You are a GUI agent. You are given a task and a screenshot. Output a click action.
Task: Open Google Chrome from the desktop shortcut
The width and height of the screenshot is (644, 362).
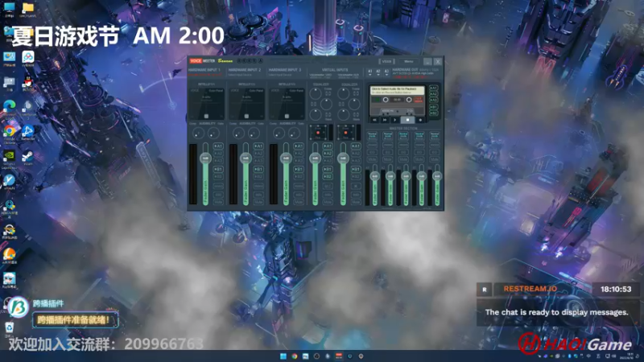point(9,132)
